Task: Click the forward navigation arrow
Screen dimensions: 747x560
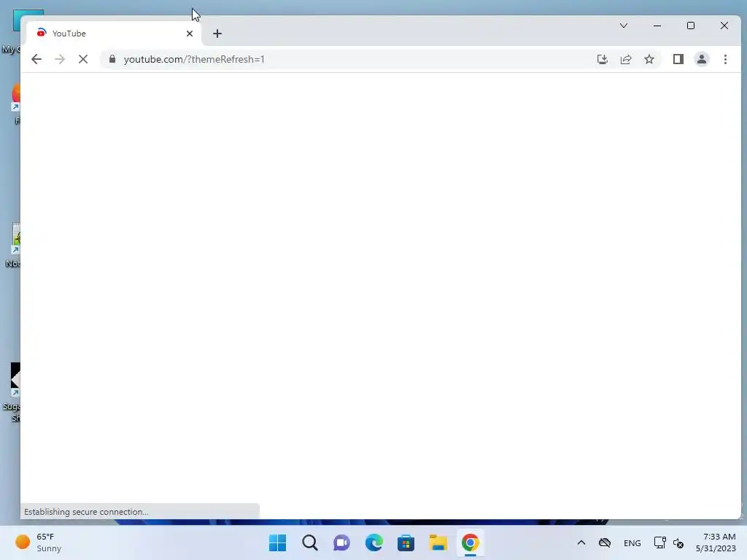Action: pyautogui.click(x=60, y=59)
